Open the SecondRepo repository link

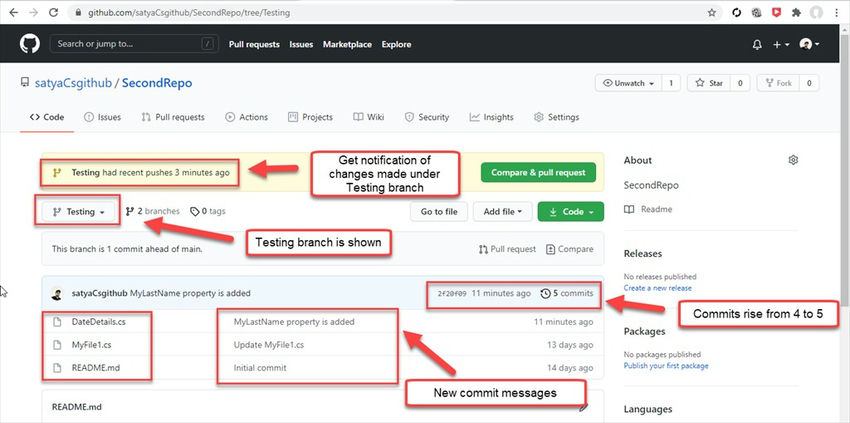(157, 83)
